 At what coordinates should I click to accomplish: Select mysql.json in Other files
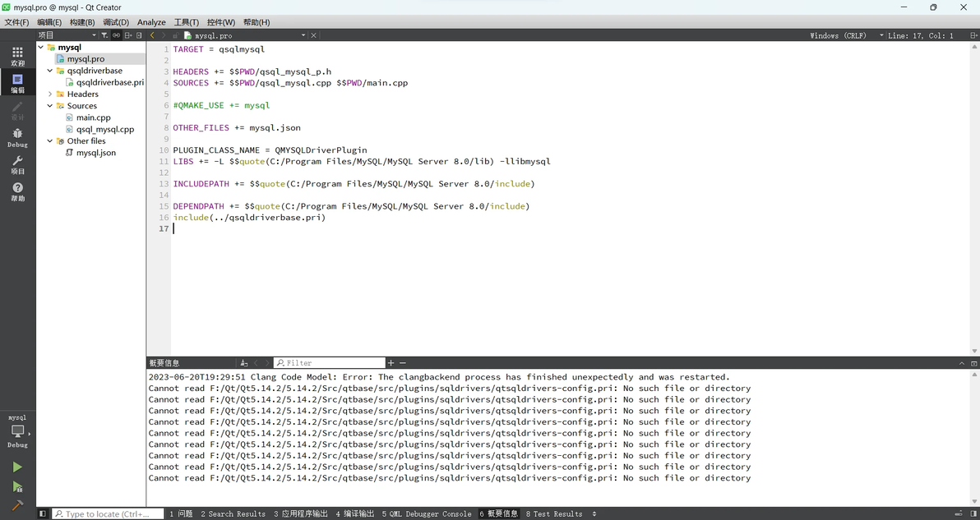pyautogui.click(x=95, y=152)
